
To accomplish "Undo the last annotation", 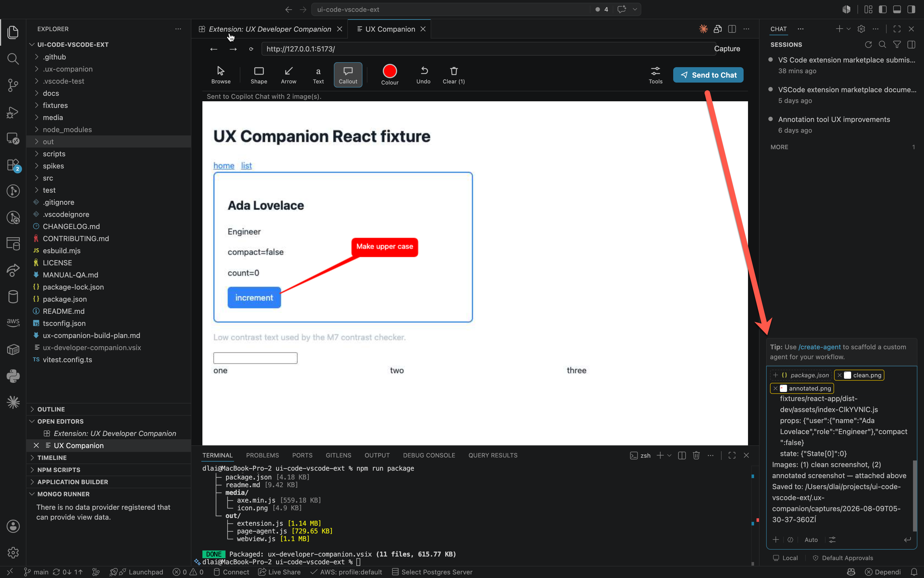I will 424,75.
